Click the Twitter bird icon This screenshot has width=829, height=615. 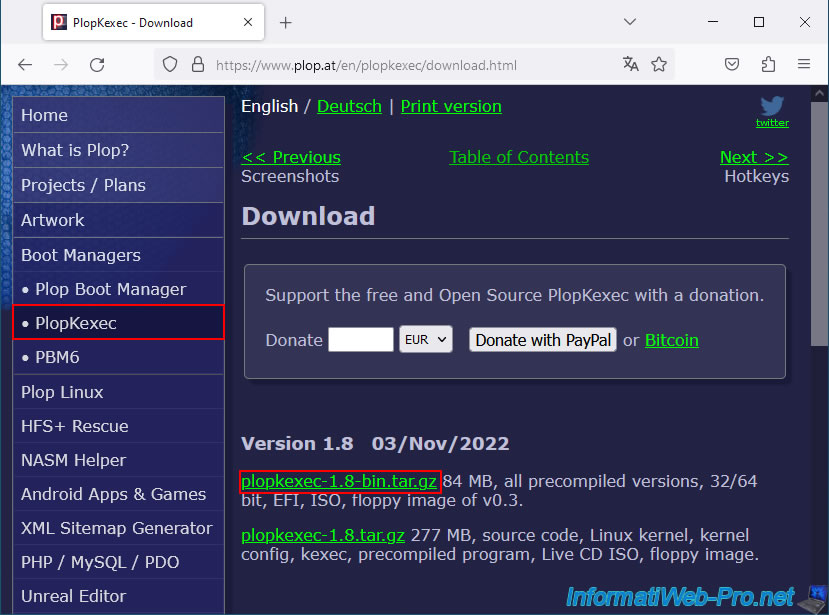pyautogui.click(x=771, y=106)
